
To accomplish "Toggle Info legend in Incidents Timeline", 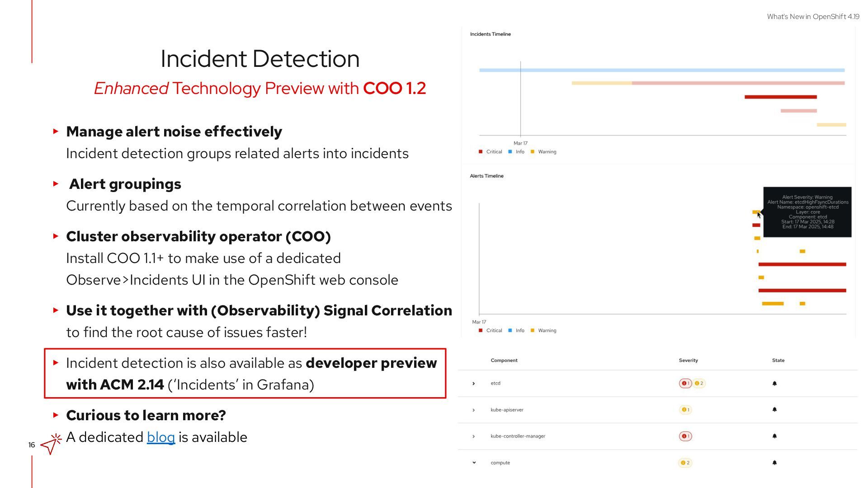I will (516, 152).
